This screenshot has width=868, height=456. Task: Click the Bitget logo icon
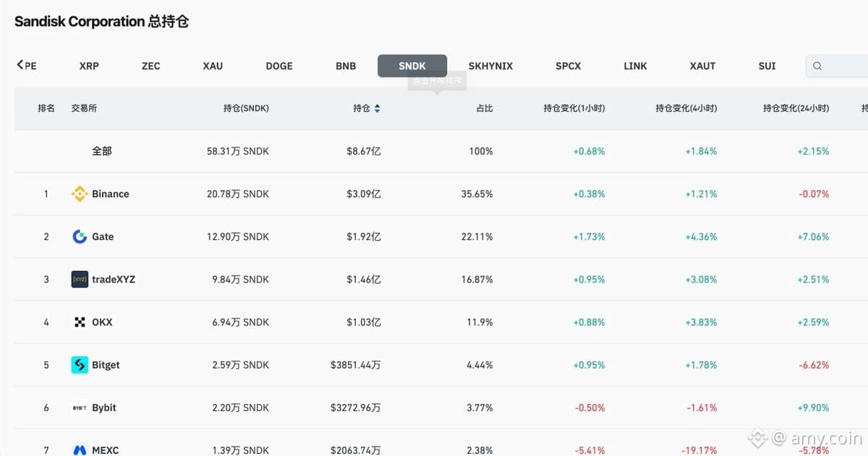(80, 365)
